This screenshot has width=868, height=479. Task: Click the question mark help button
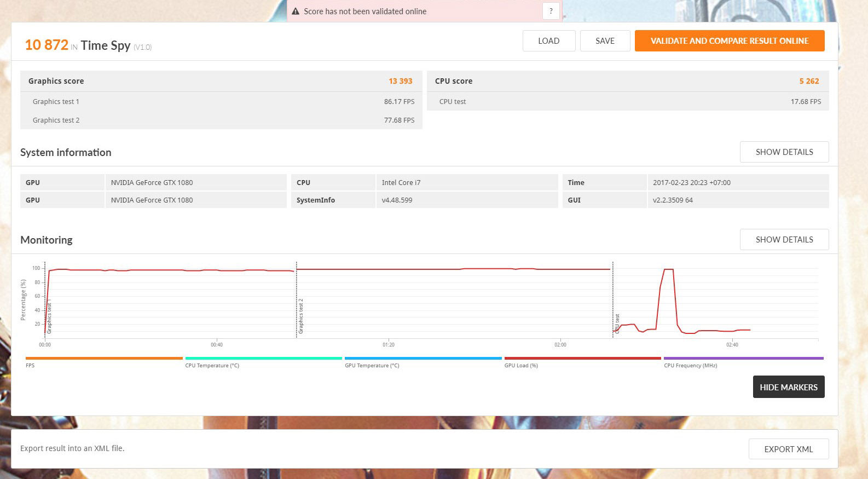point(551,11)
